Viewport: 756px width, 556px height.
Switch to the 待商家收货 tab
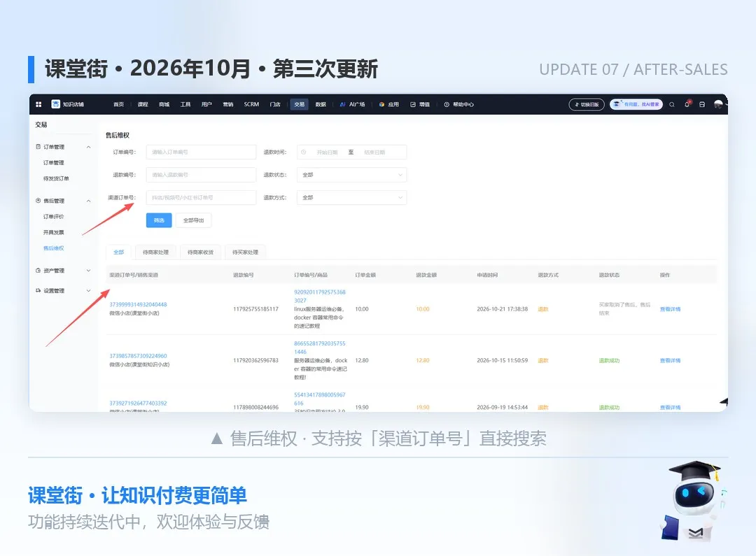[201, 252]
